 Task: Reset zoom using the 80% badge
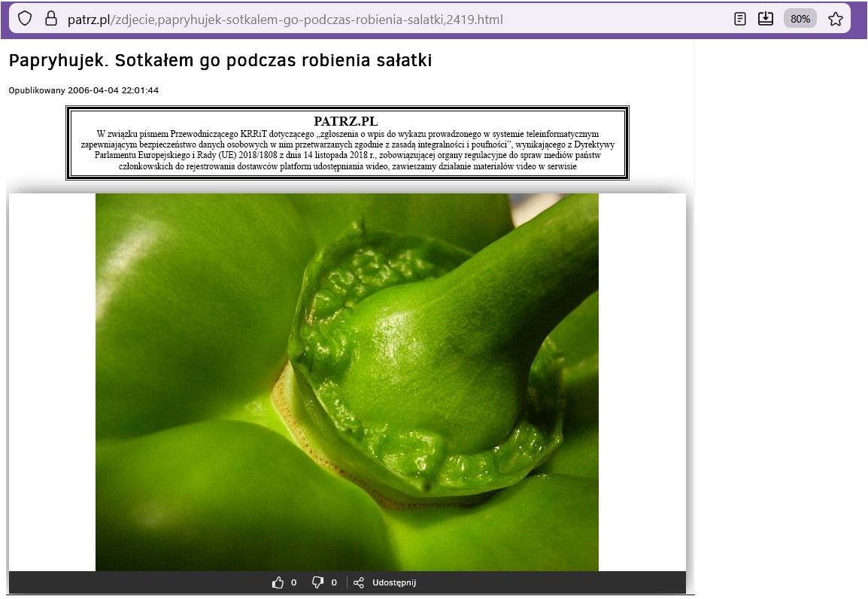click(800, 19)
